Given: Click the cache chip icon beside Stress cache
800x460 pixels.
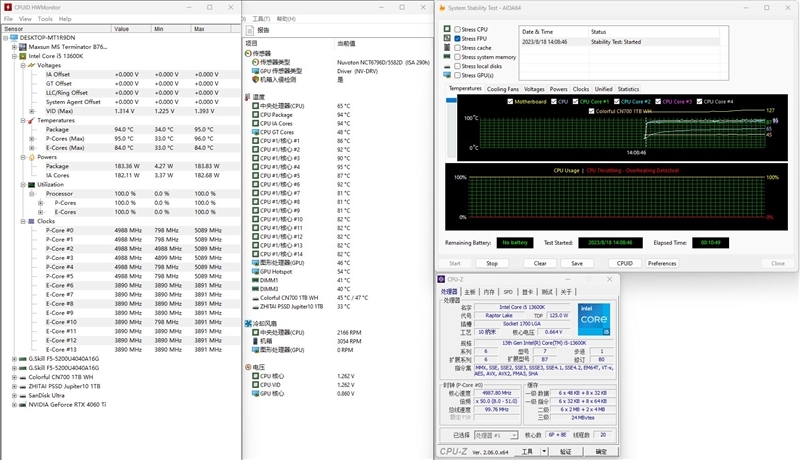Looking at the screenshot, I should tap(447, 47).
